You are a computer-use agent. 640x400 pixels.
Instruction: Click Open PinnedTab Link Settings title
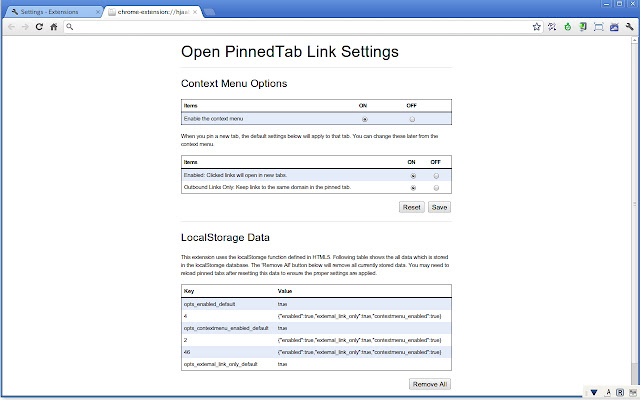point(290,52)
